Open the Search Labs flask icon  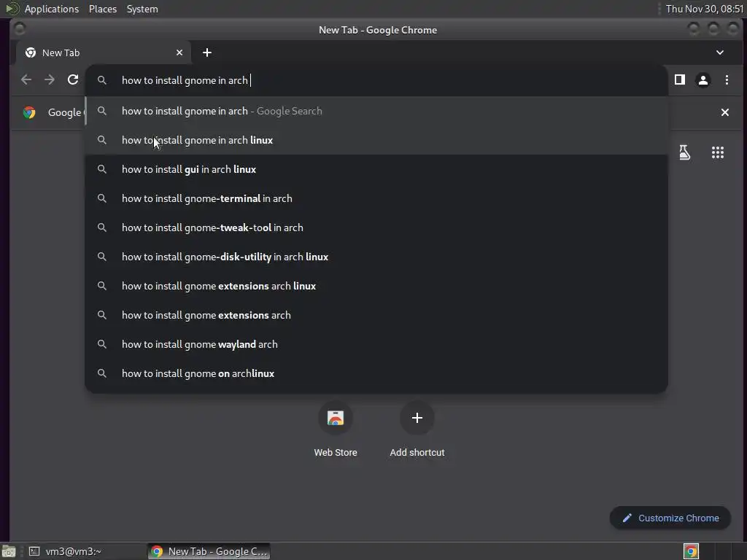(684, 152)
